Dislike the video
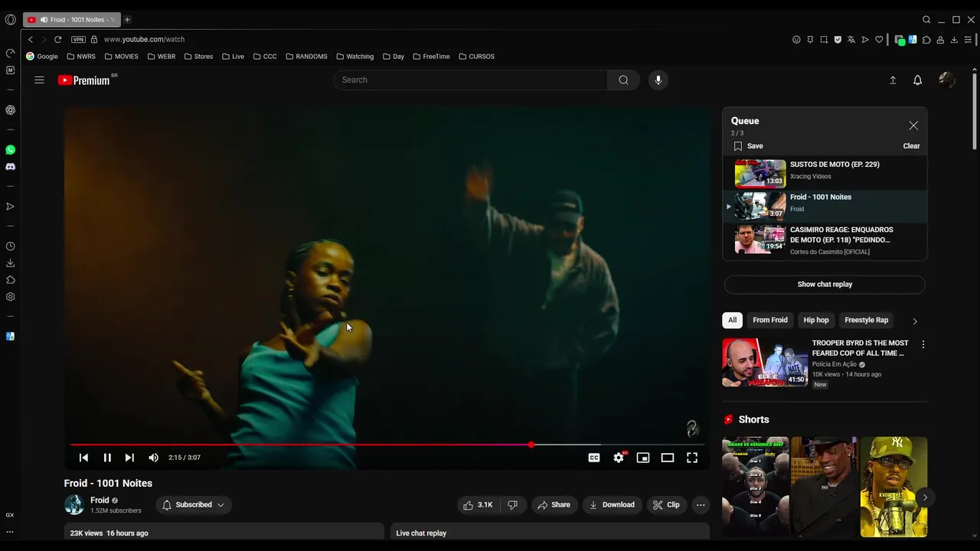 pyautogui.click(x=513, y=505)
